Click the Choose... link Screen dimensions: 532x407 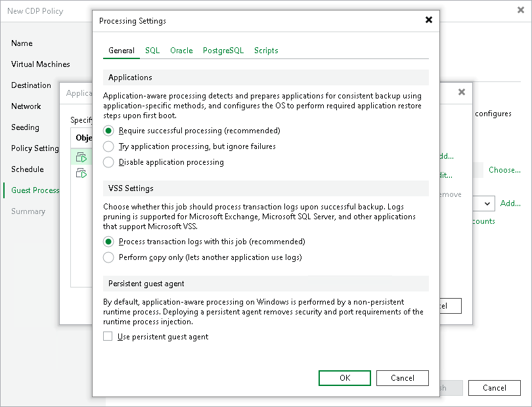[504, 169]
